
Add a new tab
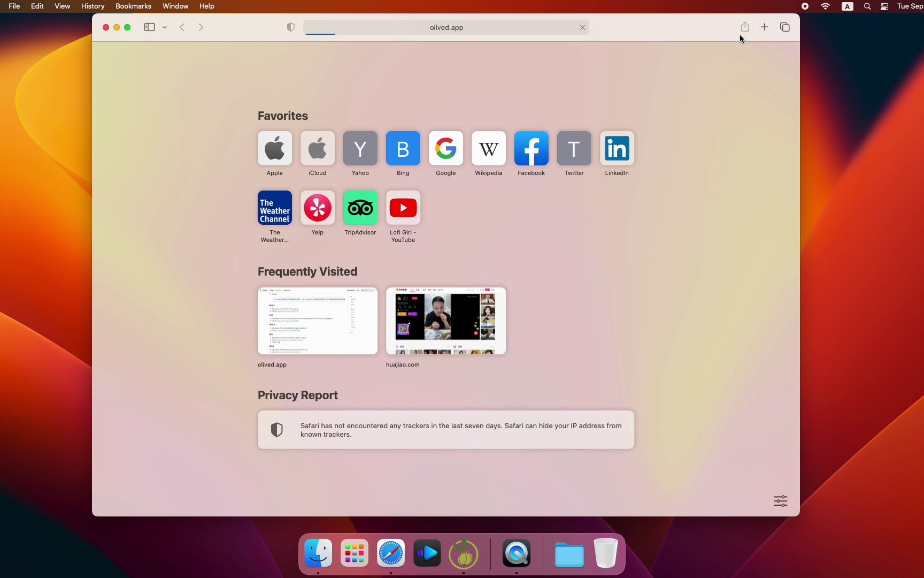pyautogui.click(x=765, y=27)
